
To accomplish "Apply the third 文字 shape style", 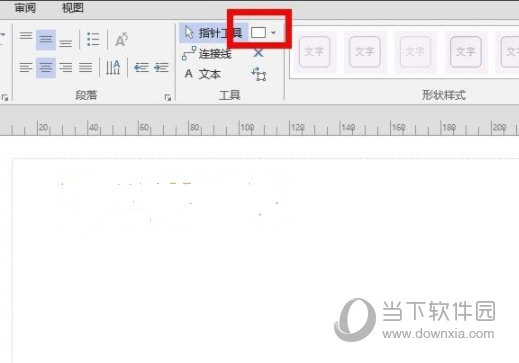I will pos(415,52).
